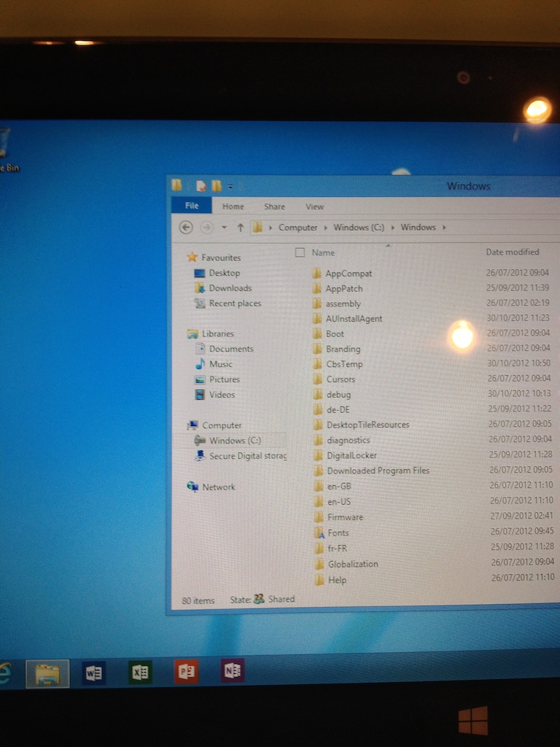Select the Globalization folder
This screenshot has width=560, height=747.
[354, 564]
